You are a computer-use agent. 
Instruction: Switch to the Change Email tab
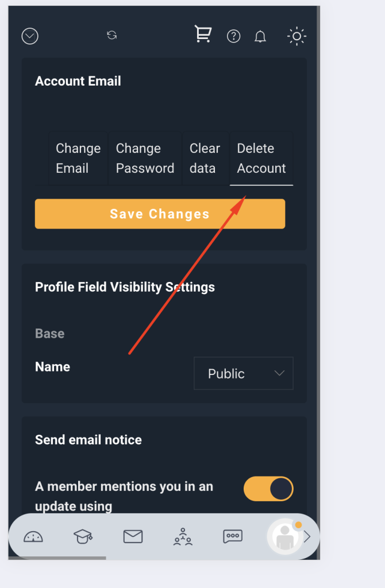pos(78,158)
